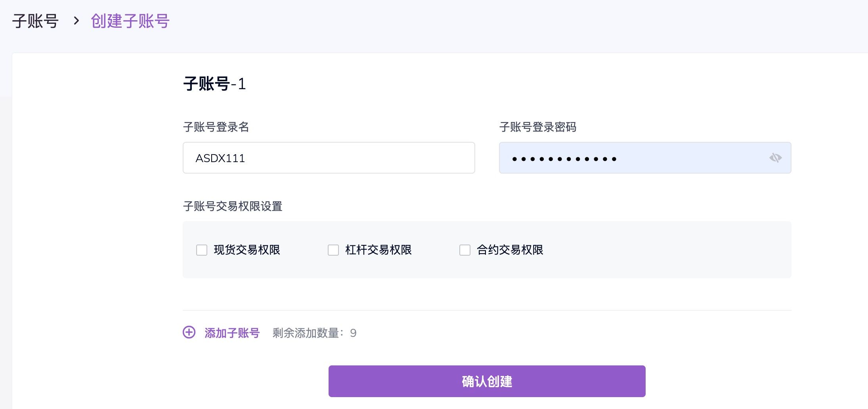Click the 子账号交易权限设置 section label

(x=233, y=206)
